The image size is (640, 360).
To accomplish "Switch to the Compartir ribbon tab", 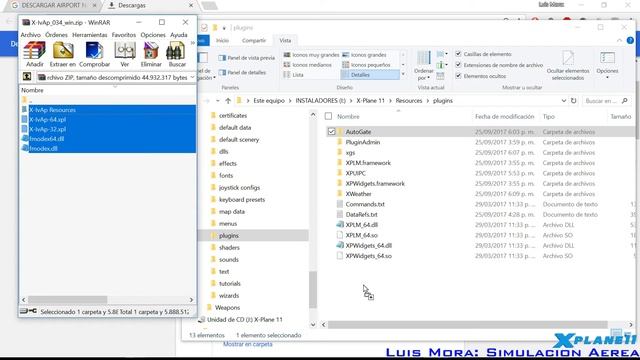I will 253,40.
